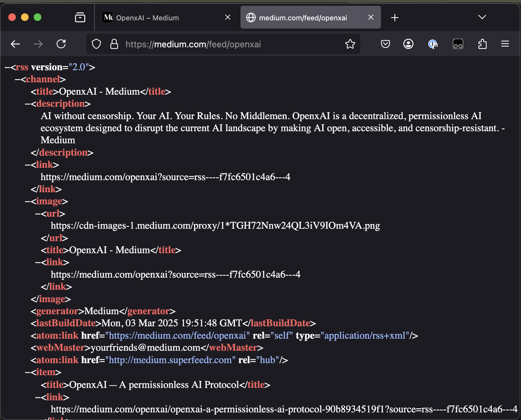This screenshot has width=521, height=420.
Task: Click the forward navigation arrow
Action: pyautogui.click(x=38, y=44)
